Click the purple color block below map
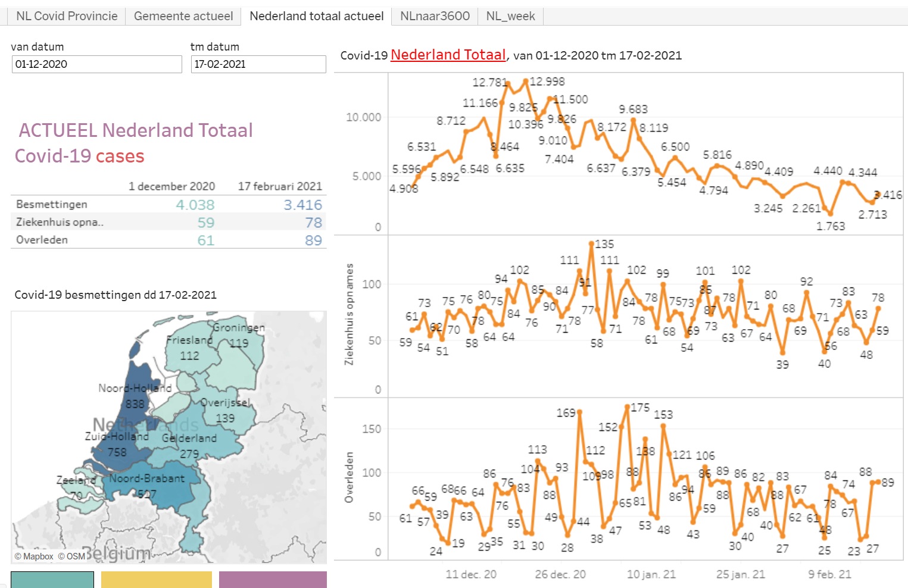 point(273,580)
